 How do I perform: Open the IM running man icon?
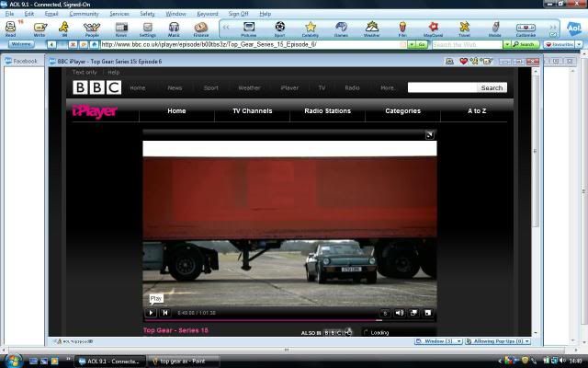point(64,29)
